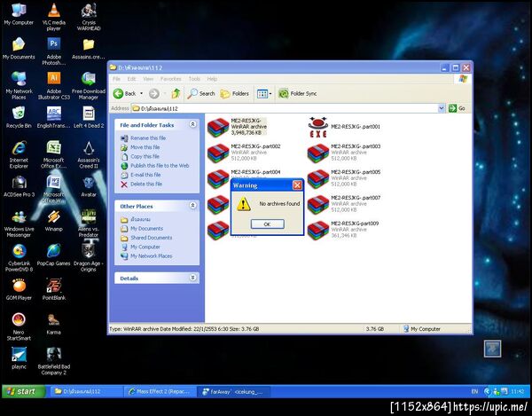Open the Tools menu

pos(194,79)
